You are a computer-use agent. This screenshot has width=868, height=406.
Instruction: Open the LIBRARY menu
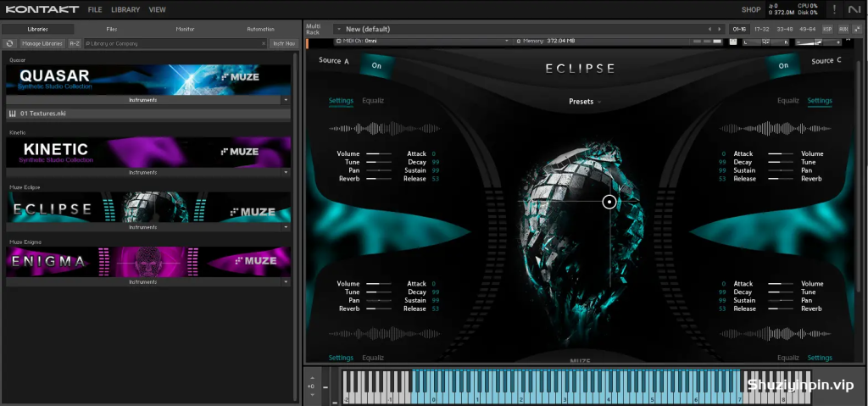[x=125, y=9]
